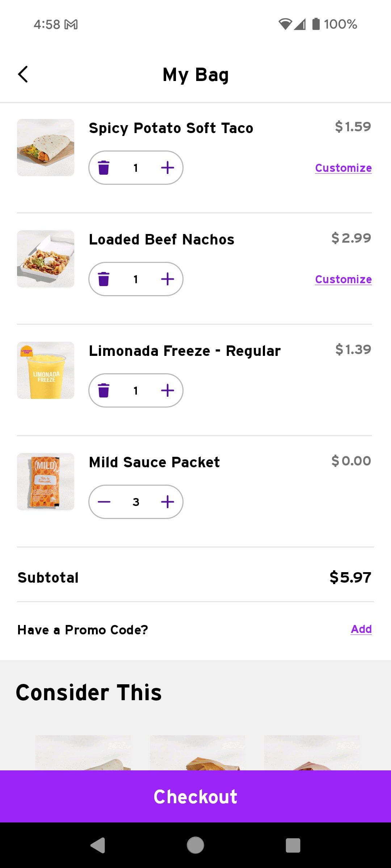Tap the Loaded Beef Nachos image
The height and width of the screenshot is (868, 391).
[x=46, y=259]
